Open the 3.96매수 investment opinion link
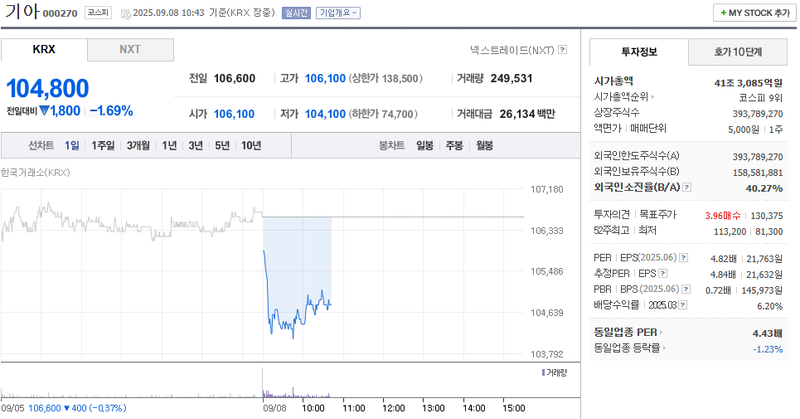This screenshot has height=419, width=800. (x=722, y=215)
